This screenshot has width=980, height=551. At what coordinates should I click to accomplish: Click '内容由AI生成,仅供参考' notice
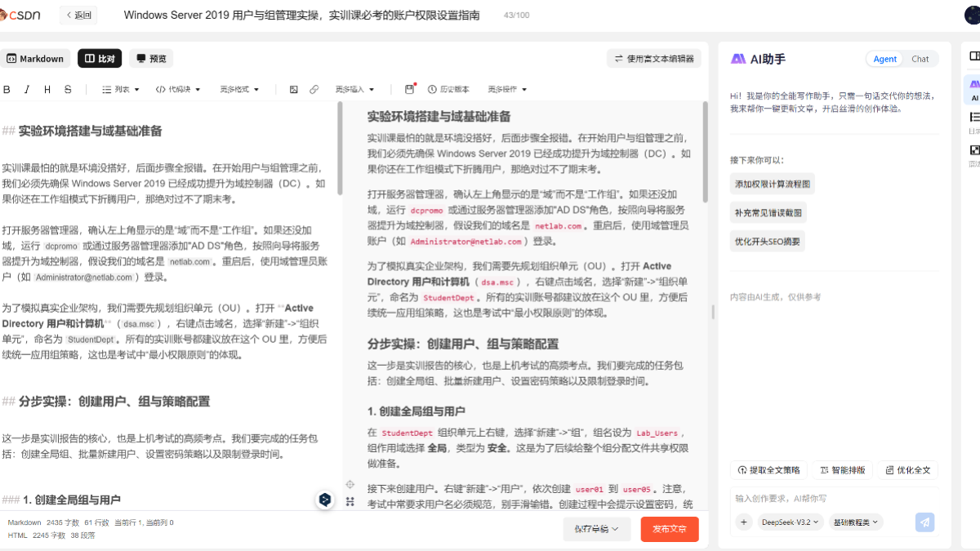pos(775,297)
